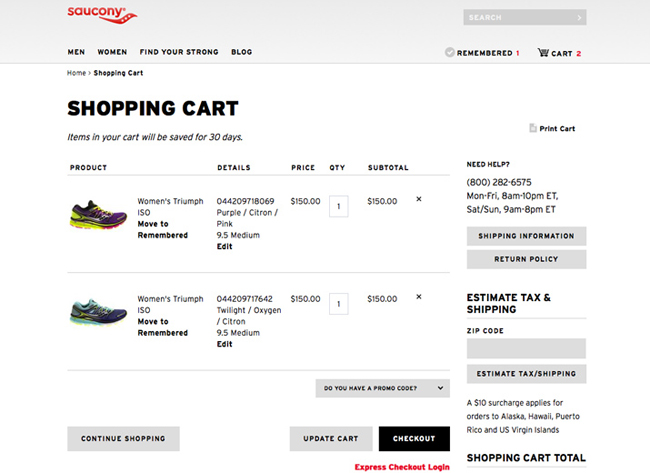The width and height of the screenshot is (650, 473).
Task: Remove the Twilight Oxygen Citron shoe
Action: coord(418,297)
